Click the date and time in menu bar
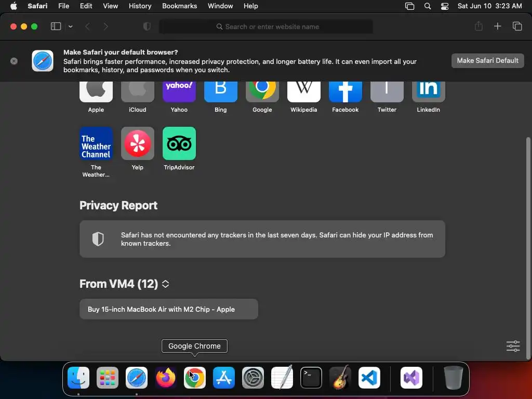Image resolution: width=532 pixels, height=399 pixels. [489, 6]
